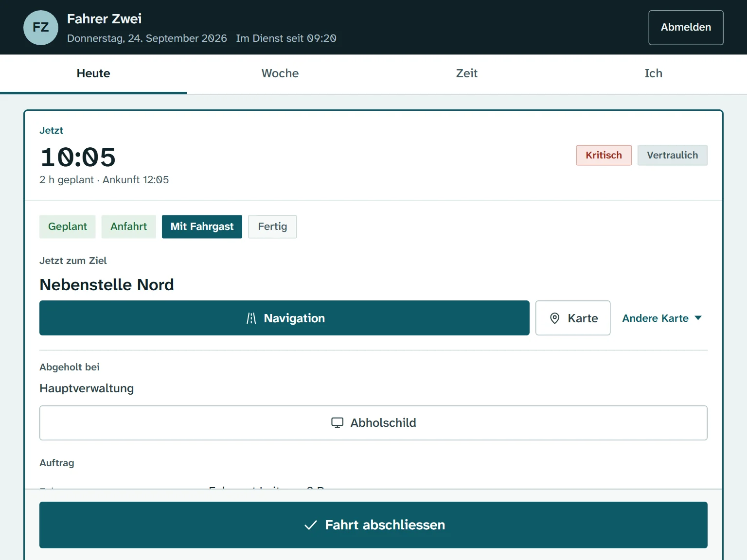Set status to Anfahrt
The width and height of the screenshot is (747, 560).
(129, 227)
